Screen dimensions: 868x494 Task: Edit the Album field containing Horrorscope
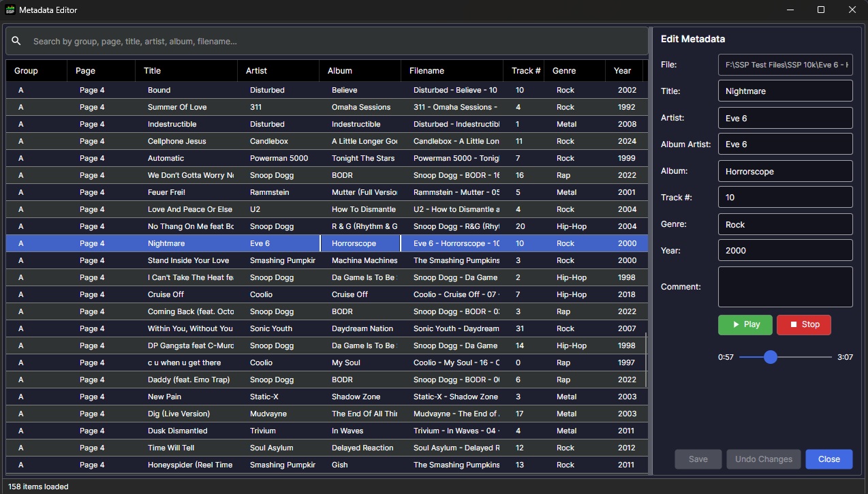(x=786, y=171)
